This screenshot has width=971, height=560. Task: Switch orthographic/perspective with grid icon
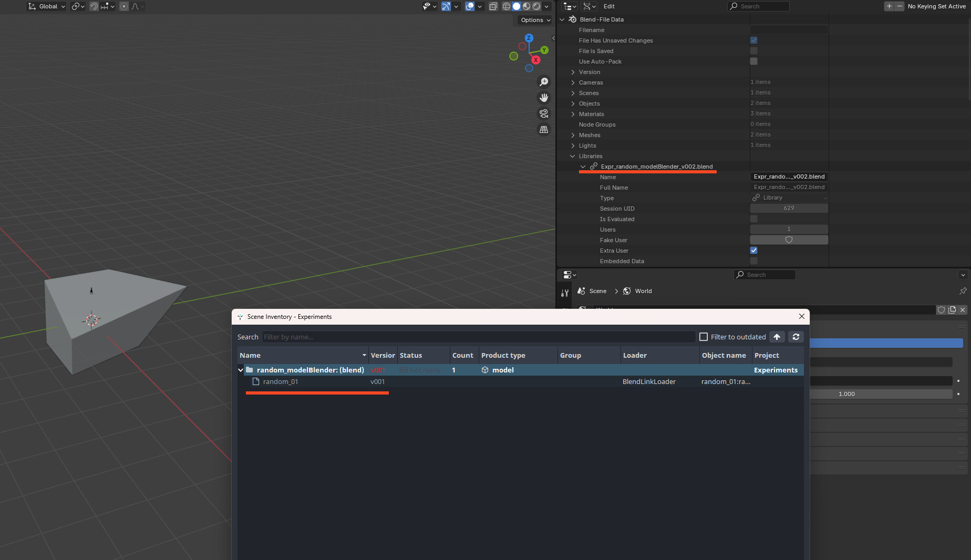point(544,129)
